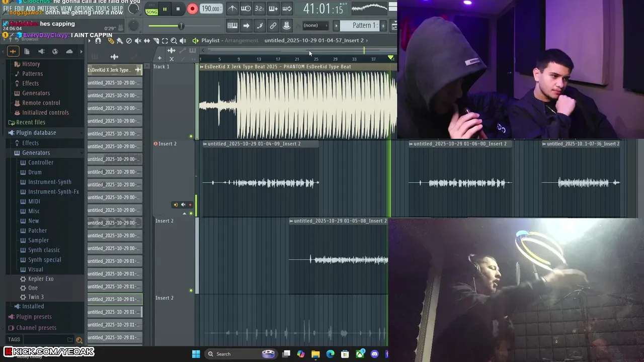
Task: Open Plugin presets in browser
Action: [34, 317]
